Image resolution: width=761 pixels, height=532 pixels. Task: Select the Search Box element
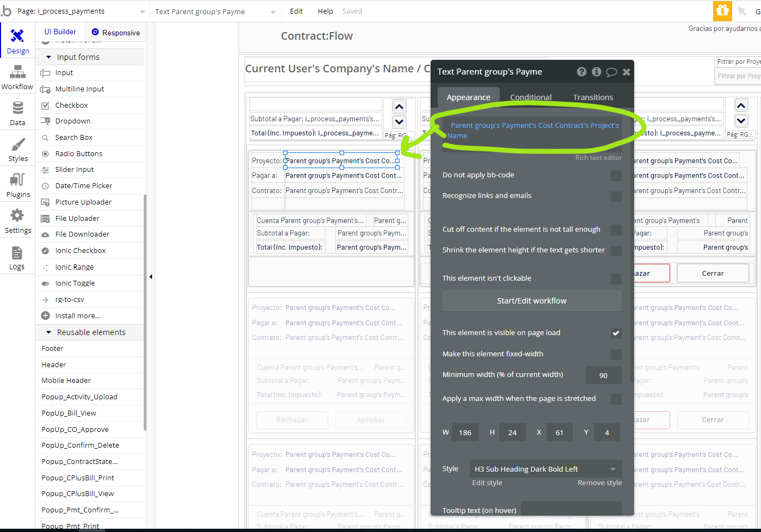(x=90, y=138)
